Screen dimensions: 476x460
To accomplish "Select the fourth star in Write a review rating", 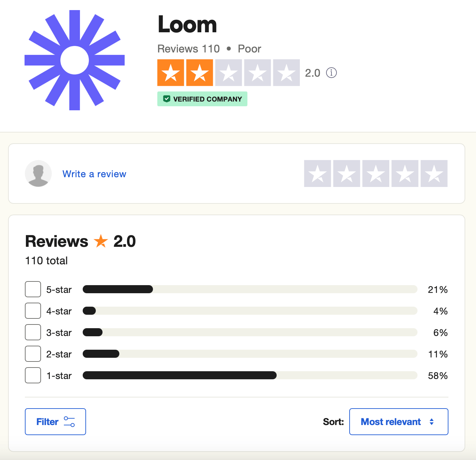I will [x=405, y=174].
